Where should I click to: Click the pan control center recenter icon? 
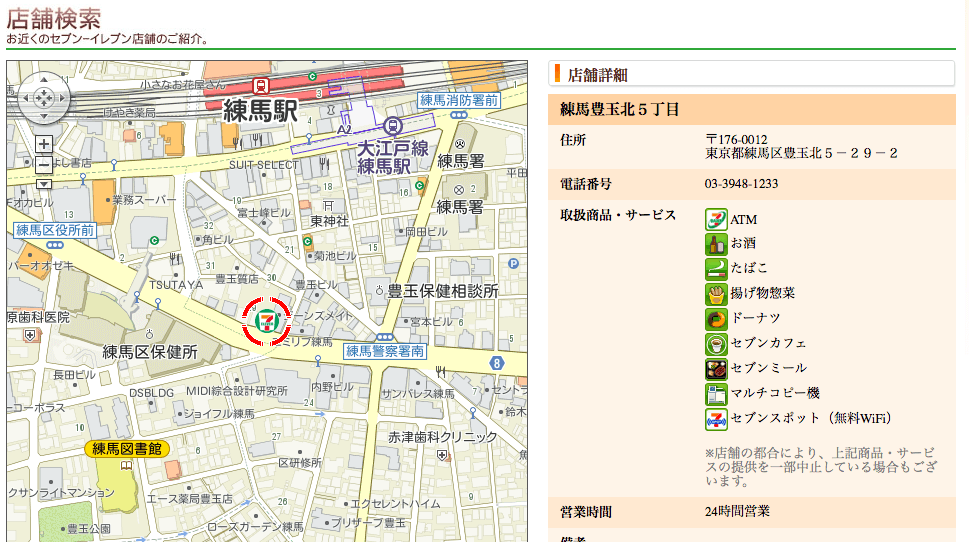click(x=43, y=98)
